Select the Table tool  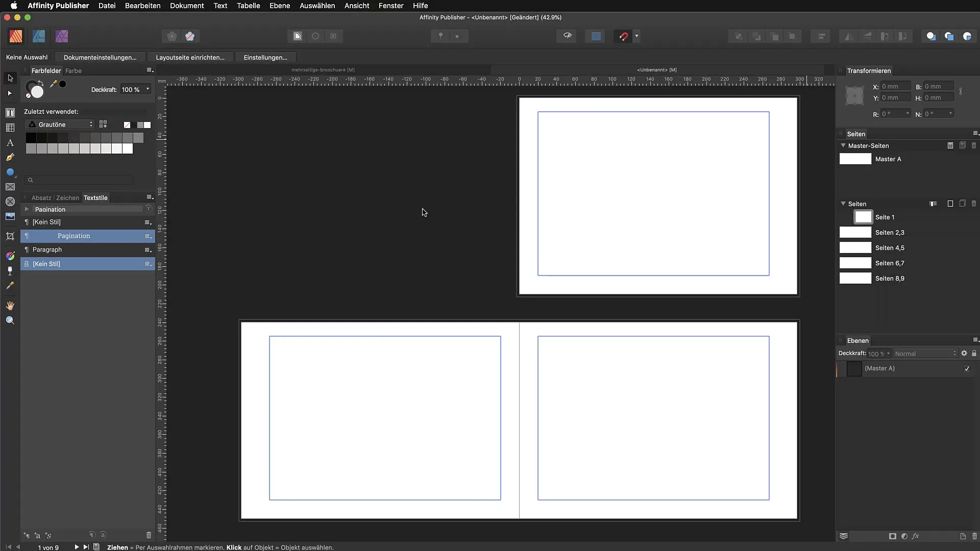[x=10, y=128]
